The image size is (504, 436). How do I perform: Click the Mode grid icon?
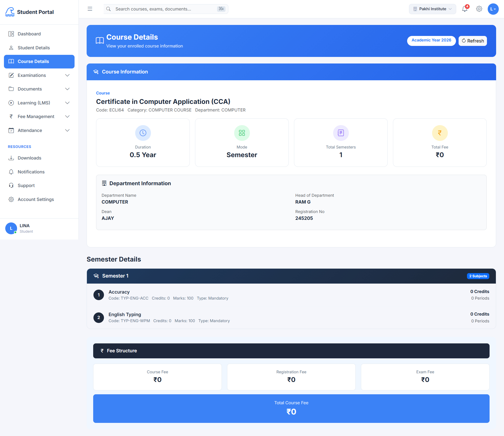click(242, 133)
